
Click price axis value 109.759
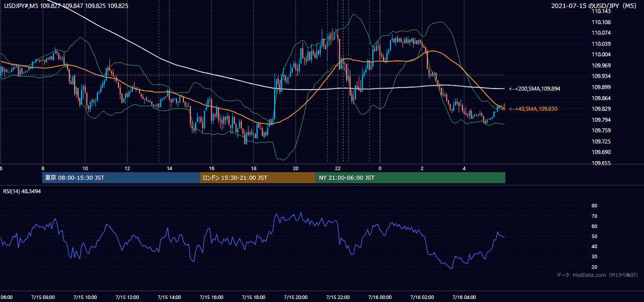602,130
